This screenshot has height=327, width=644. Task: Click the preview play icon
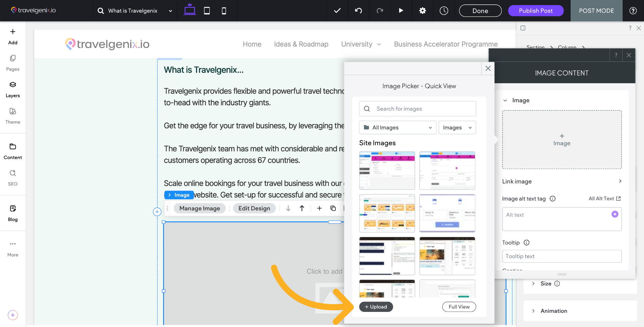pos(401,11)
